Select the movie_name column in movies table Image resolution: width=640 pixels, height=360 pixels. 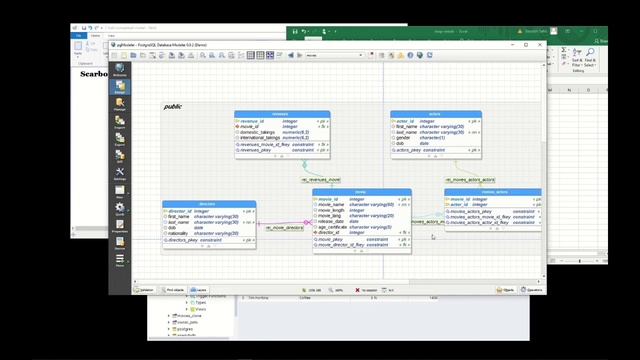(x=362, y=204)
